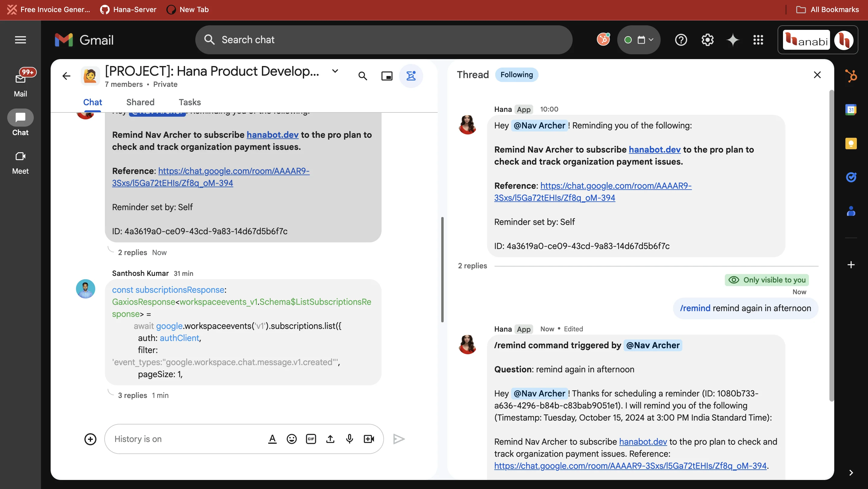868x489 pixels.
Task: Open New Tab bookmark
Action: (x=188, y=9)
